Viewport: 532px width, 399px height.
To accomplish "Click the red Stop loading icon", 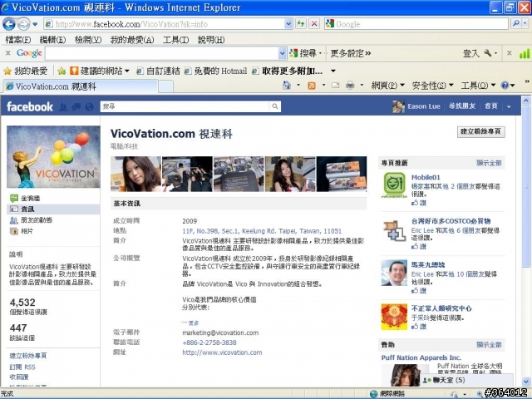I will tap(314, 24).
